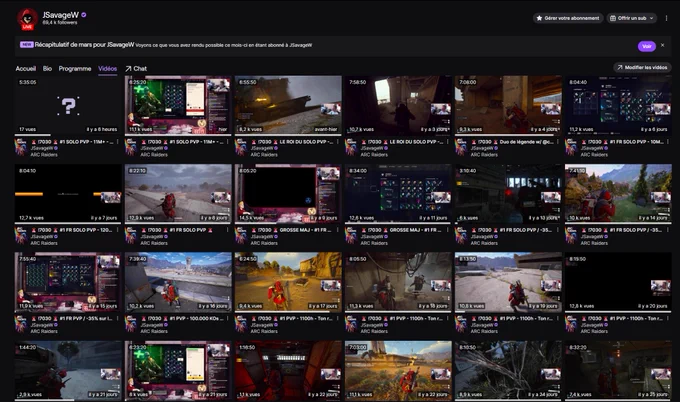Click the verified badge beside JSavageW
Image resolution: width=680 pixels, height=402 pixels.
point(84,15)
